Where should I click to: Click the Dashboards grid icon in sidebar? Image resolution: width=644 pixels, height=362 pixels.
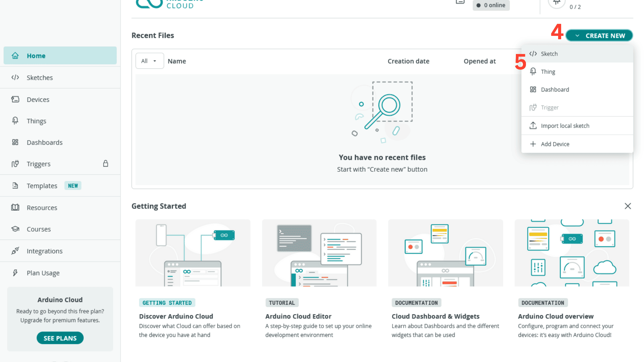[15, 142]
